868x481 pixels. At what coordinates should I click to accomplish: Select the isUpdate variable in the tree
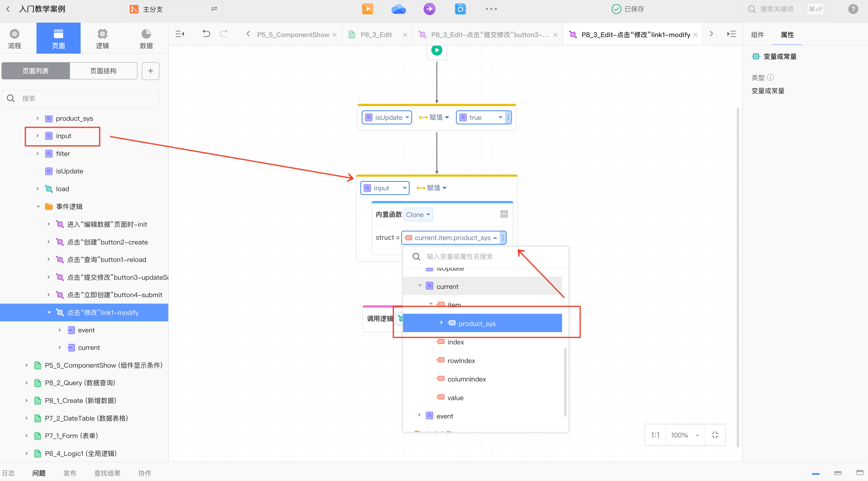pyautogui.click(x=69, y=171)
